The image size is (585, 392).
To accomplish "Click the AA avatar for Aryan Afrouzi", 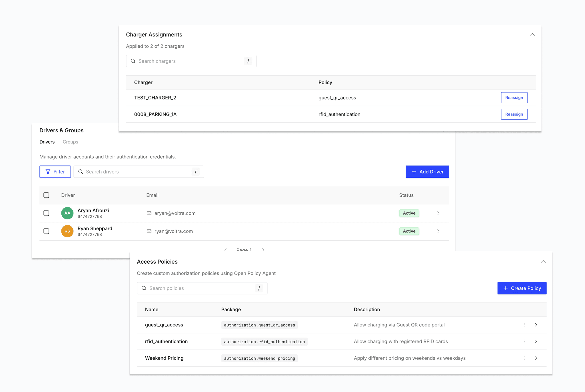I will [x=67, y=213].
